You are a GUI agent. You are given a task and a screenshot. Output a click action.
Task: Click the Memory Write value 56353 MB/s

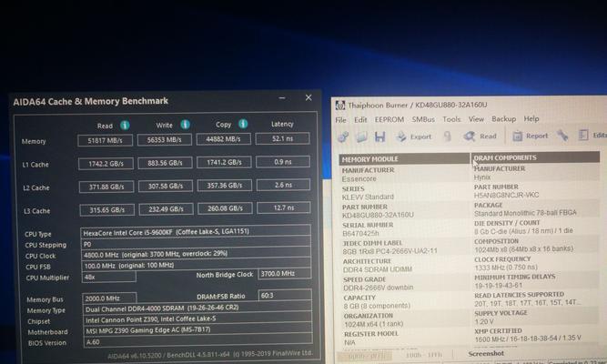(x=164, y=139)
